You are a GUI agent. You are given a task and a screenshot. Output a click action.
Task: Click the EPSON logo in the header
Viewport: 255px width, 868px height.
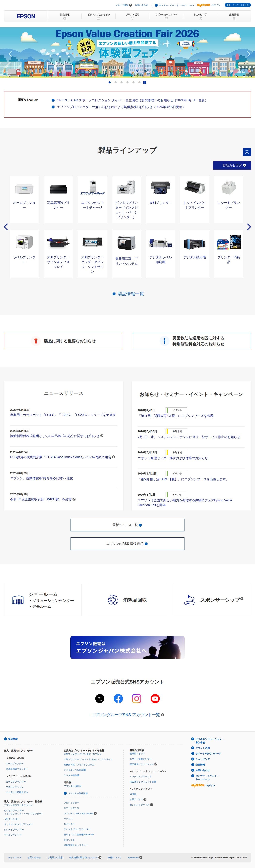click(x=26, y=16)
